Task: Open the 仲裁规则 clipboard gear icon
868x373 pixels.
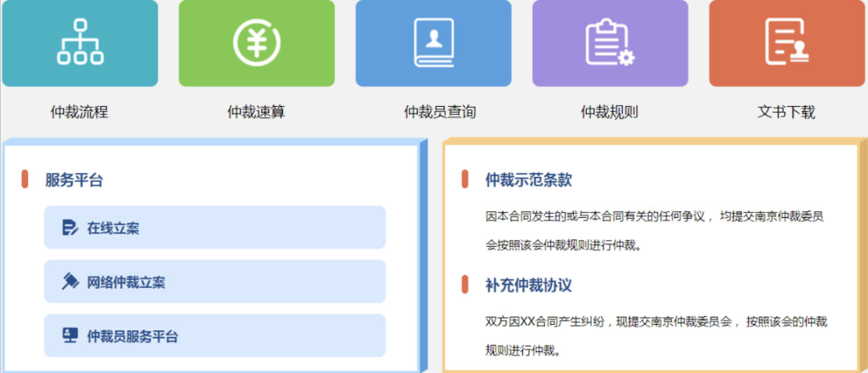Action: point(610,42)
